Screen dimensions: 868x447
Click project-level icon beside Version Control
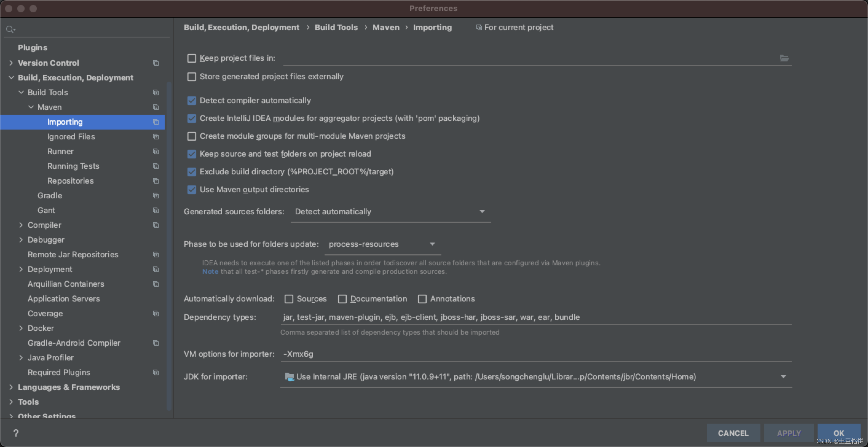tap(156, 63)
